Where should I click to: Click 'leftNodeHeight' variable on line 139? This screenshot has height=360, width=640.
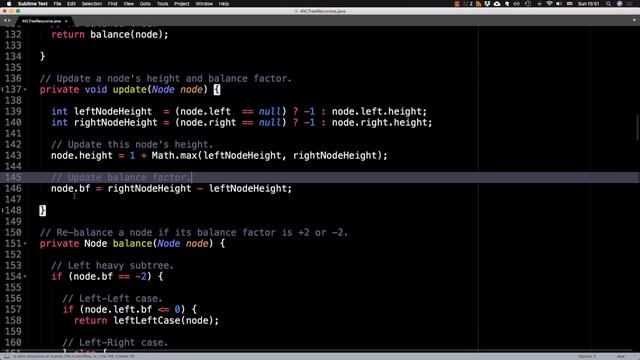coord(113,111)
